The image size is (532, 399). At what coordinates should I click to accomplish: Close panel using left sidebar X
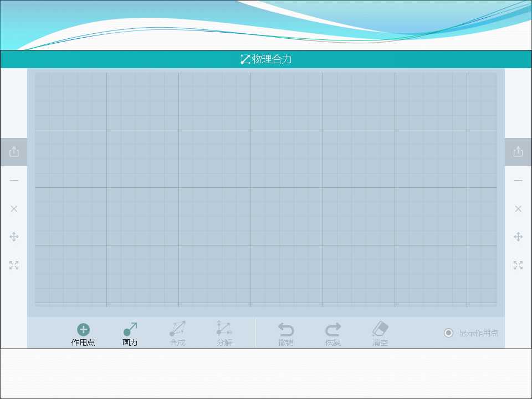[x=14, y=209]
